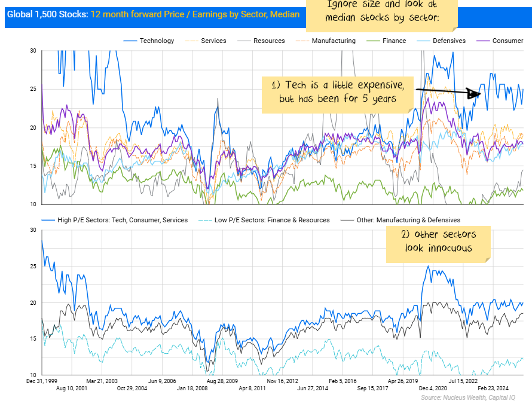Viewport: 532px width, 401px height.
Task: Select the 'Tech is a little expensive' note
Action: point(338,91)
